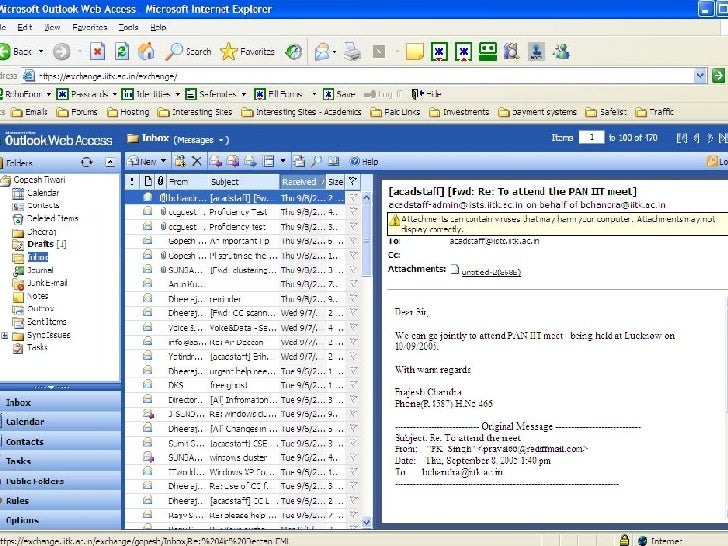Viewport: 728px width, 546px height.
Task: Click the Contacts shortcut button
Action: click(60, 442)
